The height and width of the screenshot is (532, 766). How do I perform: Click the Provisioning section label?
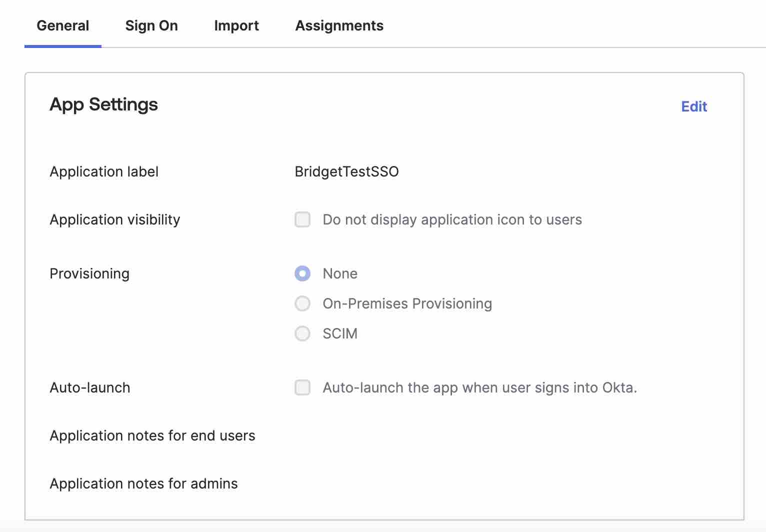[x=89, y=273]
